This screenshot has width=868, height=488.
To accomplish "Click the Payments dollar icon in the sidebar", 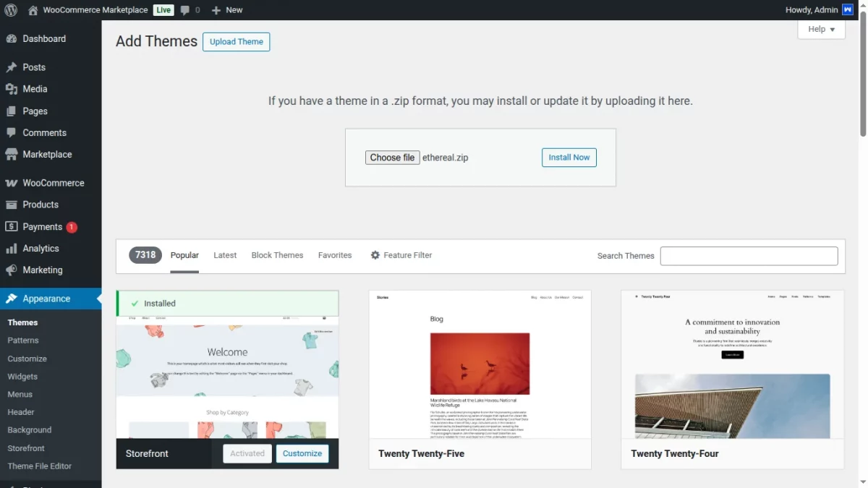I will 11,226.
